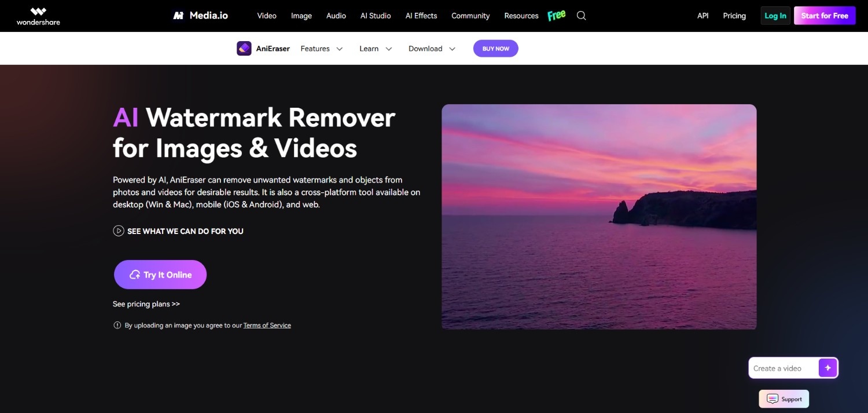Expand the Download dropdown
868x413 pixels.
click(432, 49)
